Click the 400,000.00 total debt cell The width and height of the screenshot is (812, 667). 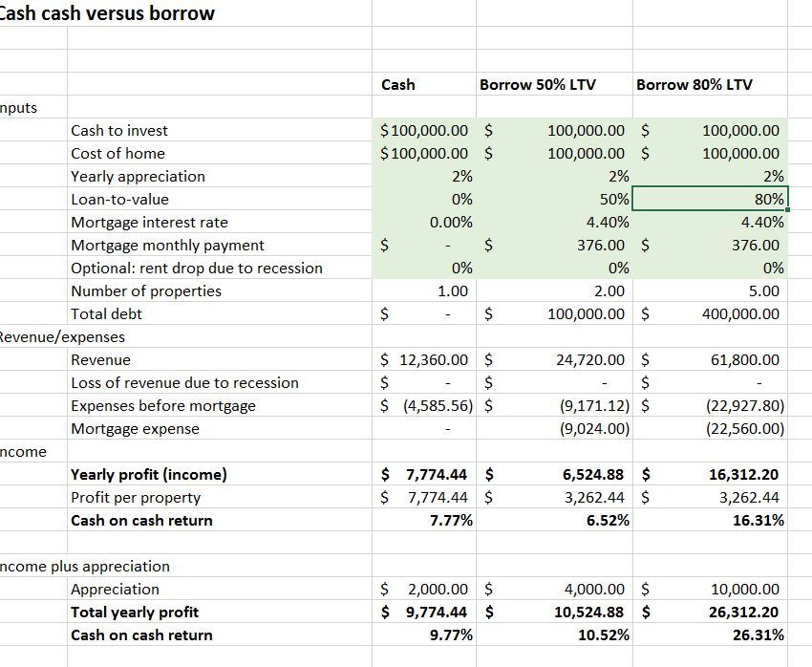point(710,313)
